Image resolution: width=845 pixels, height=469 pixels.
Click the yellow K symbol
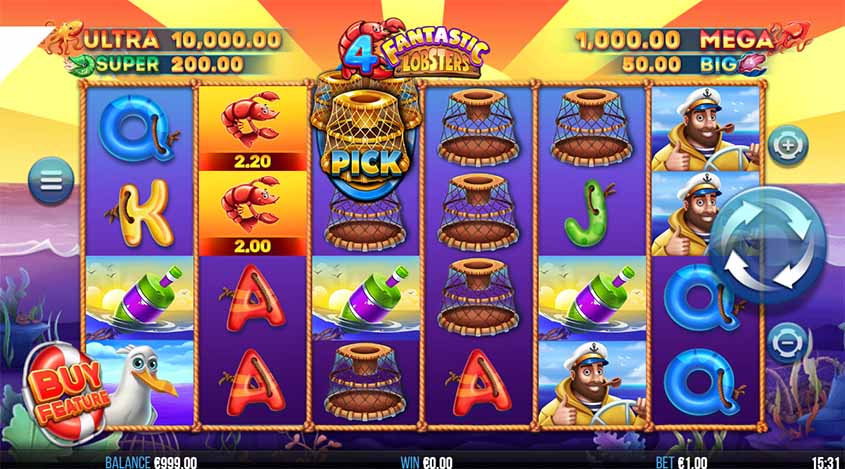(x=140, y=213)
